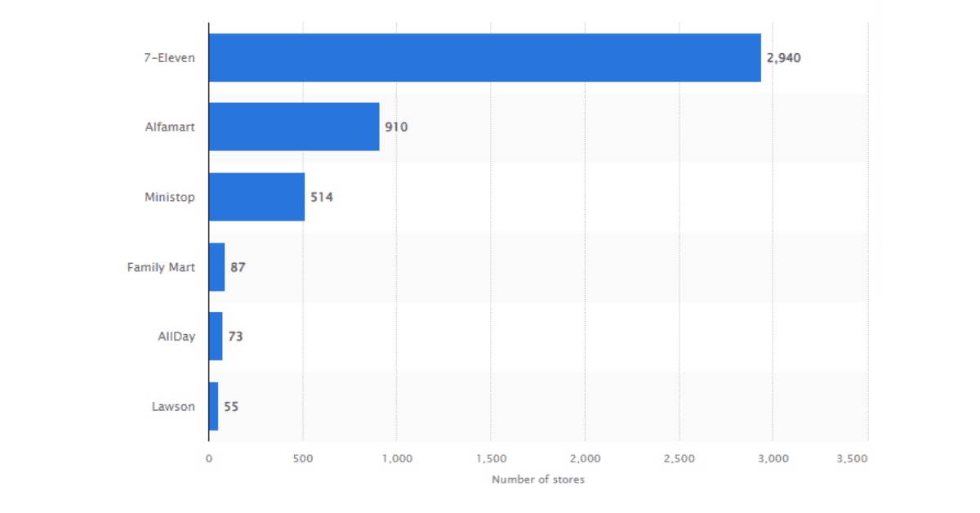Click the Ministop category label
This screenshot has width=980, height=513.
(170, 197)
